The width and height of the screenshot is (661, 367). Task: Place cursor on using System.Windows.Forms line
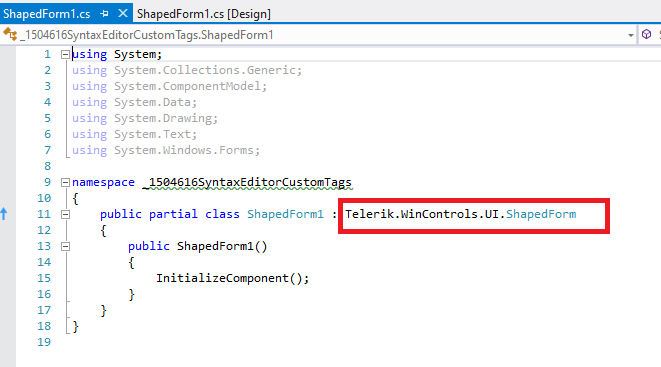166,150
